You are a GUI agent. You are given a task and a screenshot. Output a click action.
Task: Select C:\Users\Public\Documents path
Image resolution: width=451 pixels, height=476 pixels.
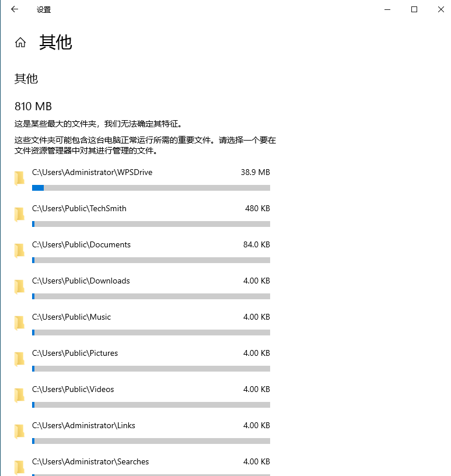tap(81, 244)
